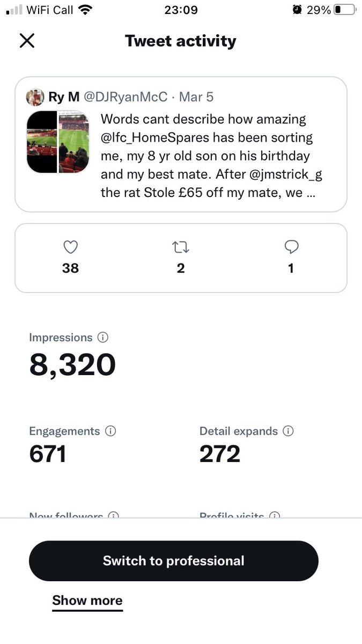Tap the 272 detail expands count

click(220, 454)
